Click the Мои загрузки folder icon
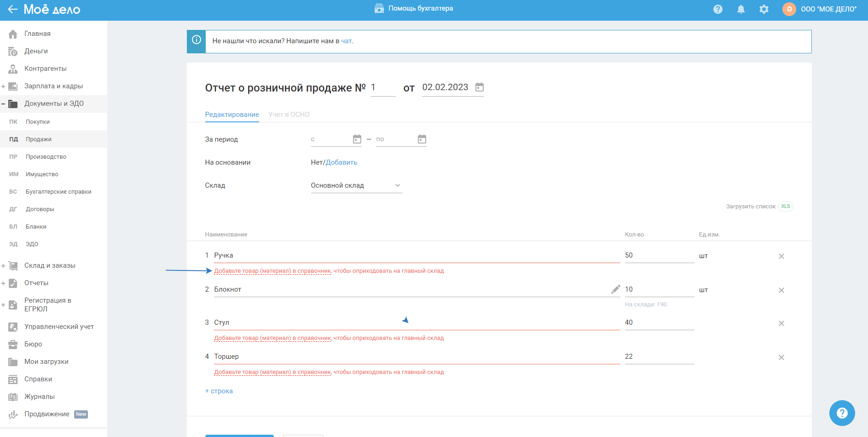The image size is (868, 437). pyautogui.click(x=13, y=362)
